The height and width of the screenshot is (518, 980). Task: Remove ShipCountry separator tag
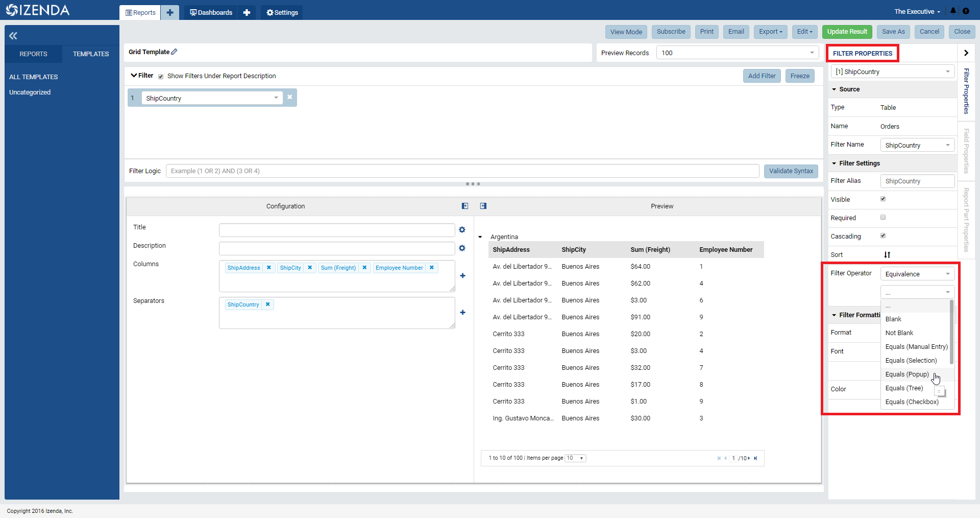(268, 304)
